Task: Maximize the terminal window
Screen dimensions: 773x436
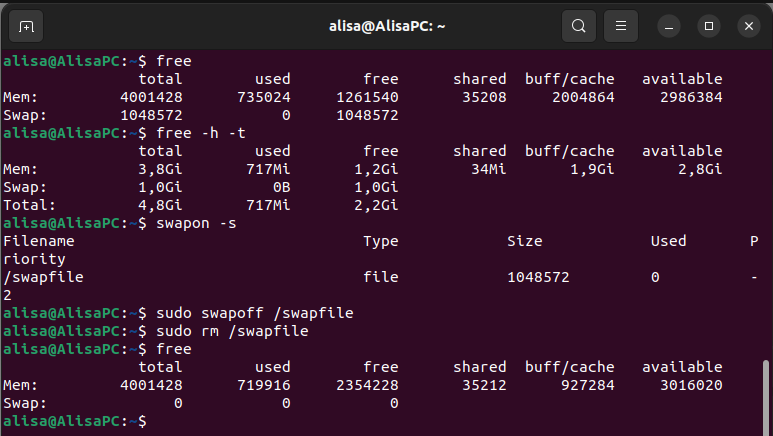Action: [709, 26]
